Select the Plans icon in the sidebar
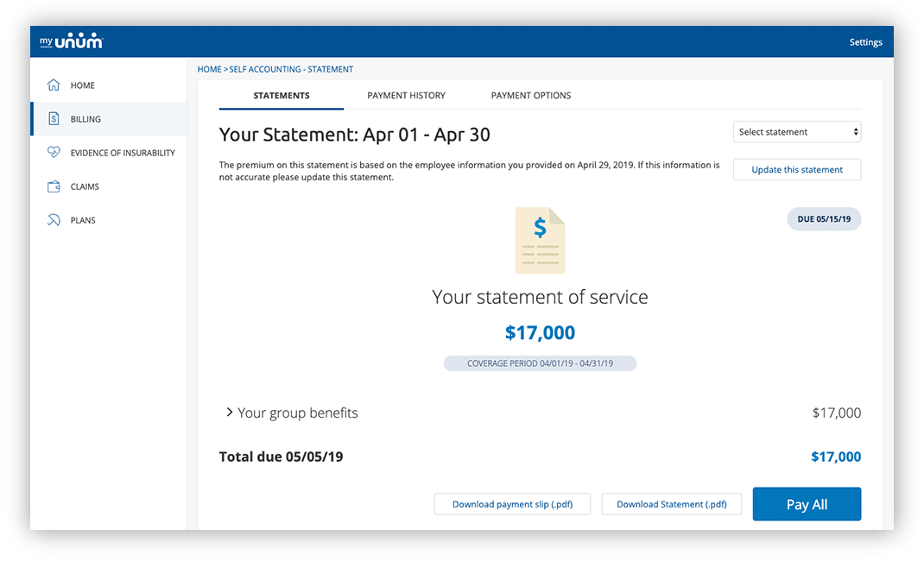 pos(54,219)
